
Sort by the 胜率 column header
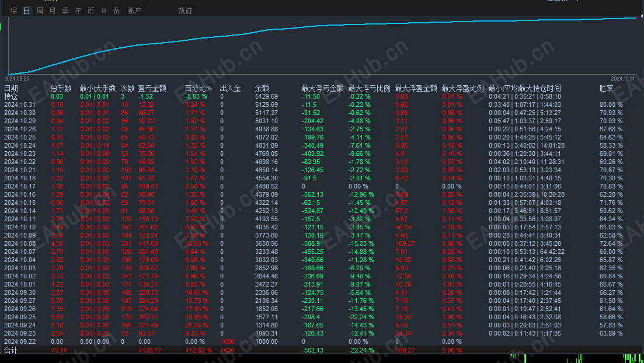[x=606, y=88]
